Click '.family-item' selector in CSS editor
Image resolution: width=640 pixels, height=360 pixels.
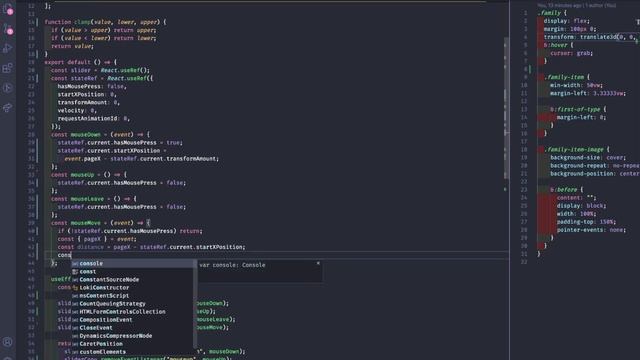(566, 77)
